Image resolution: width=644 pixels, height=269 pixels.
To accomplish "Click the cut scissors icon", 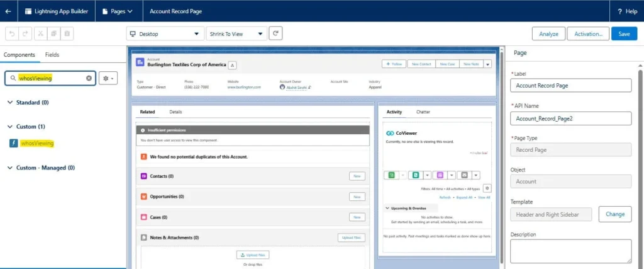I will (40, 33).
